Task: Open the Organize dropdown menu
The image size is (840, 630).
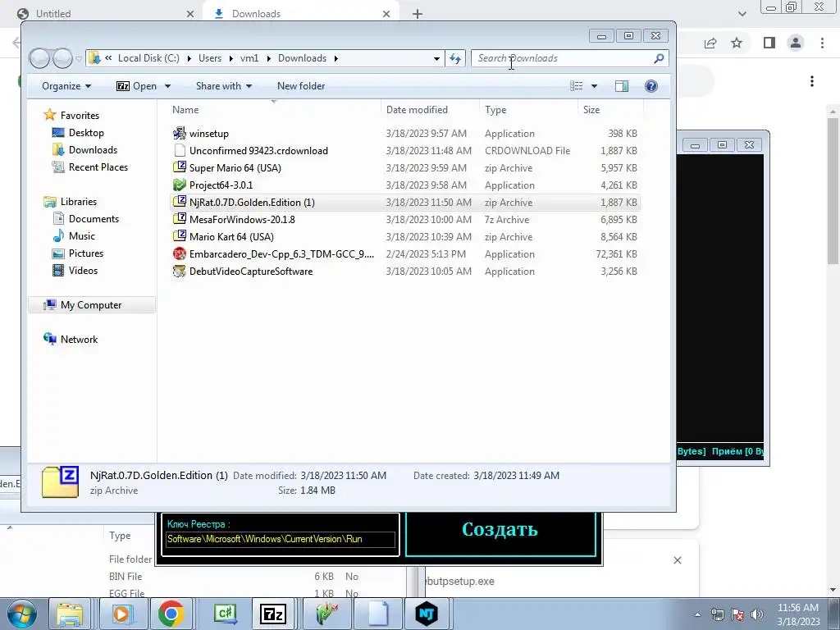Action: point(66,86)
